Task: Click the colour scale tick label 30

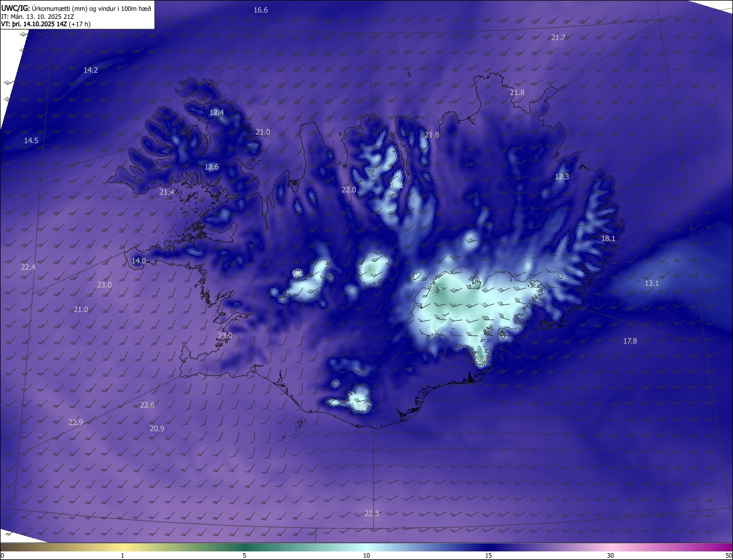Action: [x=610, y=555]
